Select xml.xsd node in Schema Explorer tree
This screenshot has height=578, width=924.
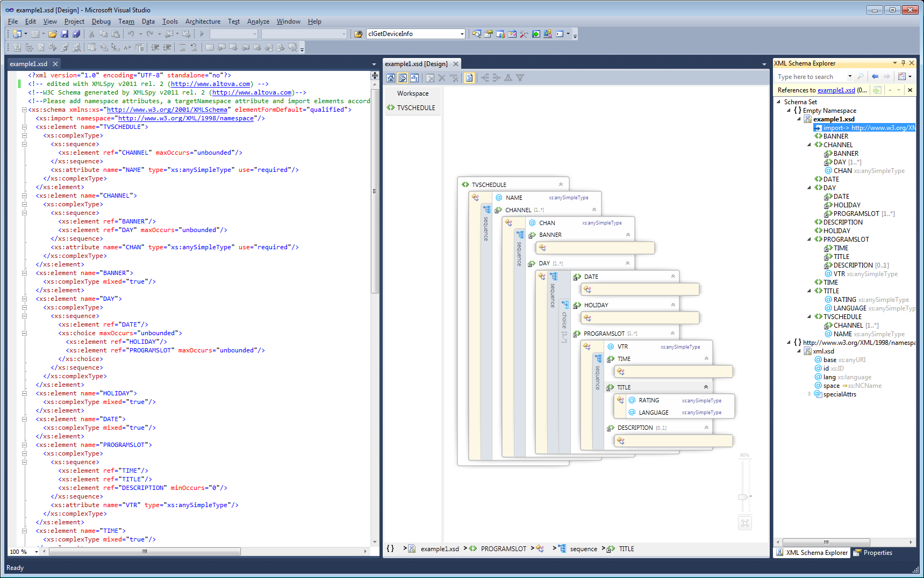coord(819,351)
